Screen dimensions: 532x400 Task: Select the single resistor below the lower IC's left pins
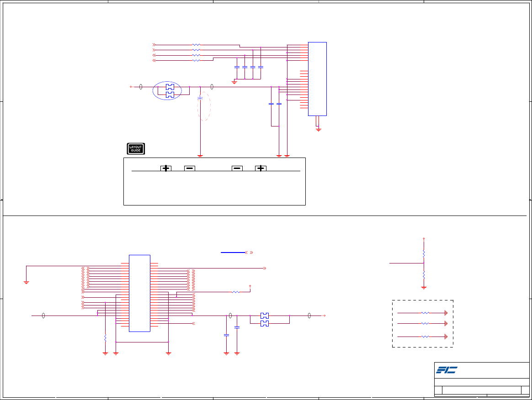(x=105, y=338)
